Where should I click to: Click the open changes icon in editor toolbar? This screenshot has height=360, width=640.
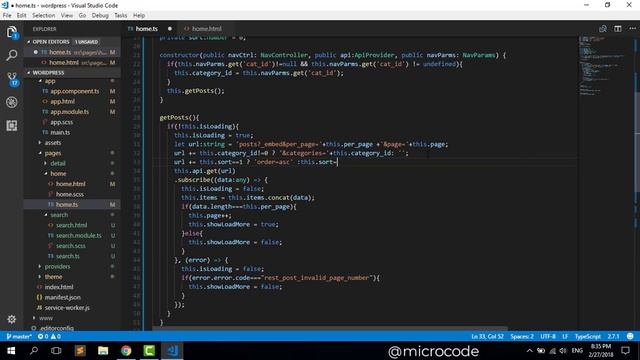(602, 29)
